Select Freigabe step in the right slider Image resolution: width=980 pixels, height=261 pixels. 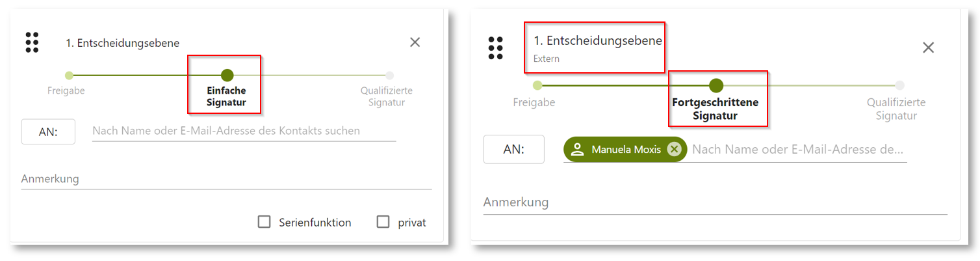pos(537,85)
